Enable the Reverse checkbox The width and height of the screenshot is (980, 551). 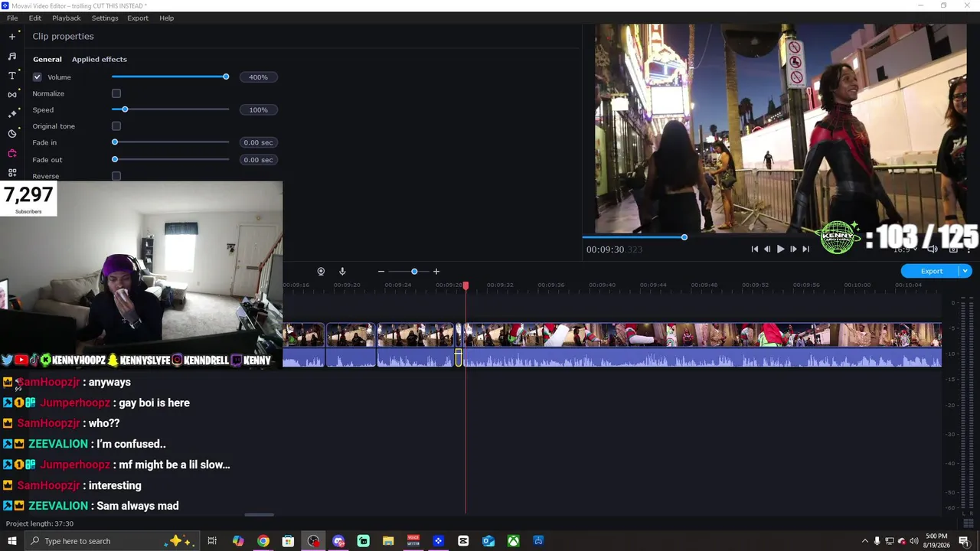[116, 176]
